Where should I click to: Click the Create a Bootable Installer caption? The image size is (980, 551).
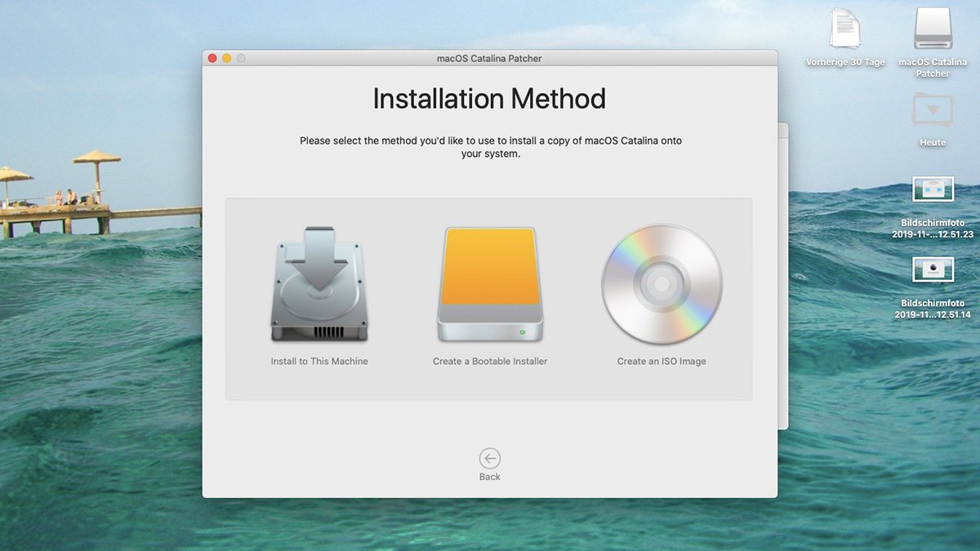click(489, 361)
